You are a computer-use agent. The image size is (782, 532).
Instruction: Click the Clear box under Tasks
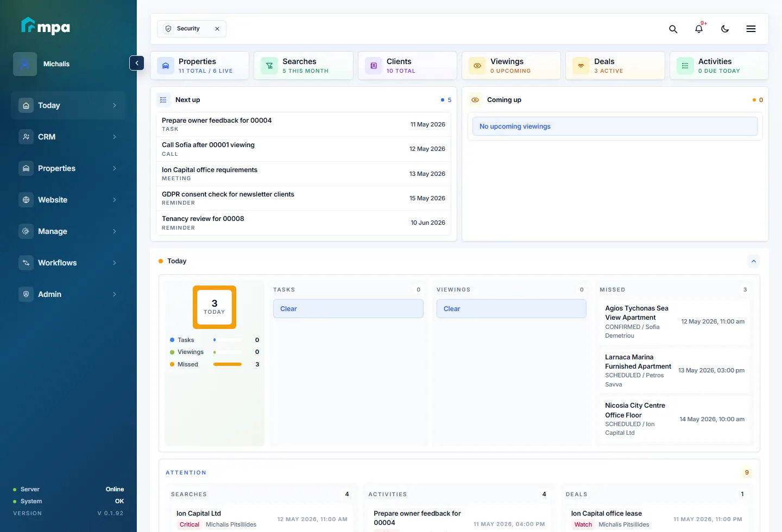[x=348, y=309]
